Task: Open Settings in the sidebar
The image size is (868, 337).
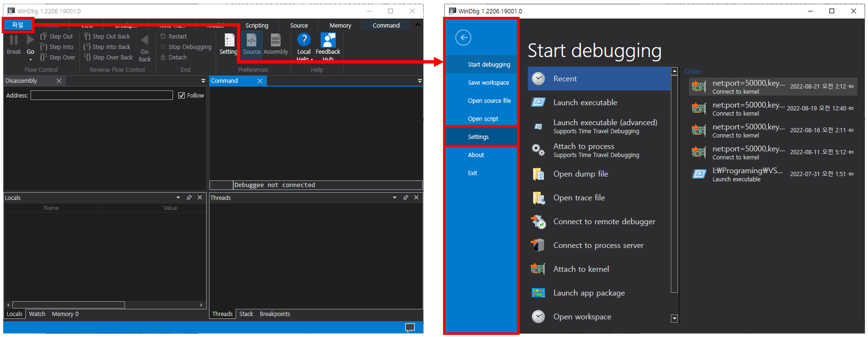Action: [481, 137]
